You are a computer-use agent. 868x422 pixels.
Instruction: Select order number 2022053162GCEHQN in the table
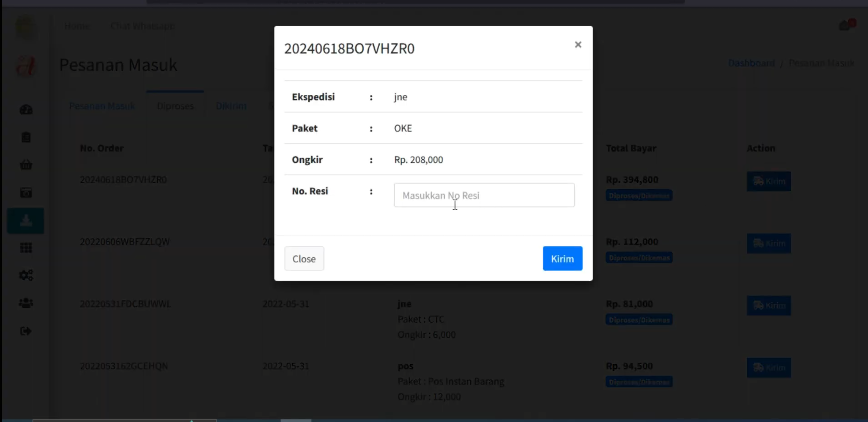click(124, 366)
